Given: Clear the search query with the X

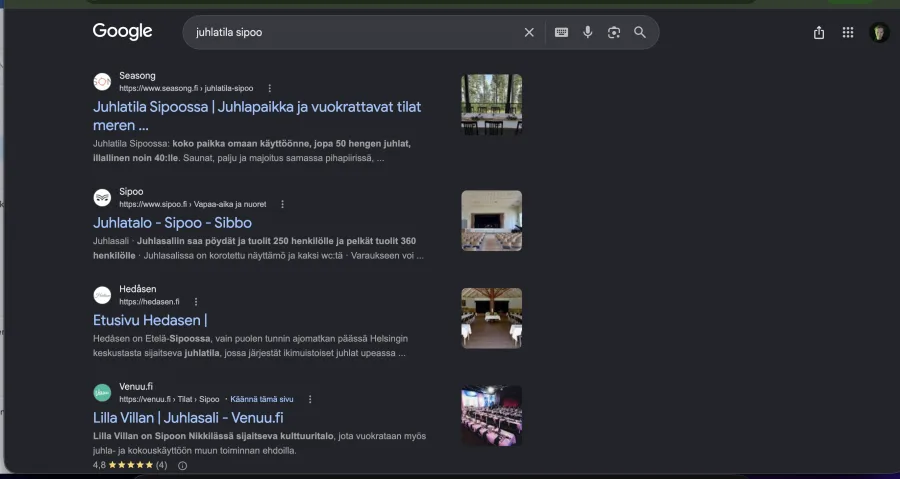Looking at the screenshot, I should pos(529,33).
